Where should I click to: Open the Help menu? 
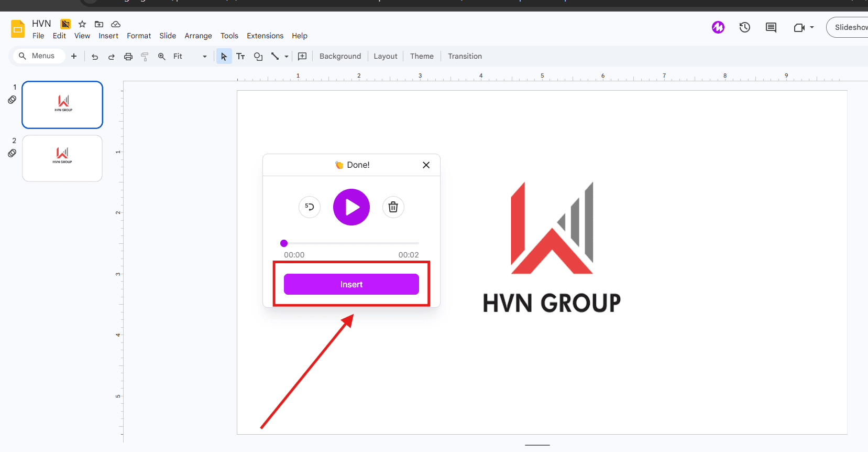click(300, 36)
